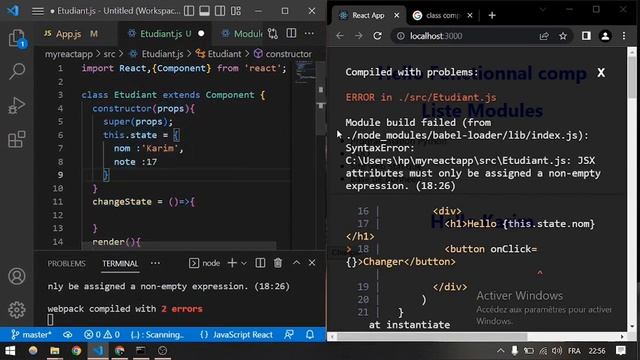Go back in the browser

pyautogui.click(x=340, y=36)
